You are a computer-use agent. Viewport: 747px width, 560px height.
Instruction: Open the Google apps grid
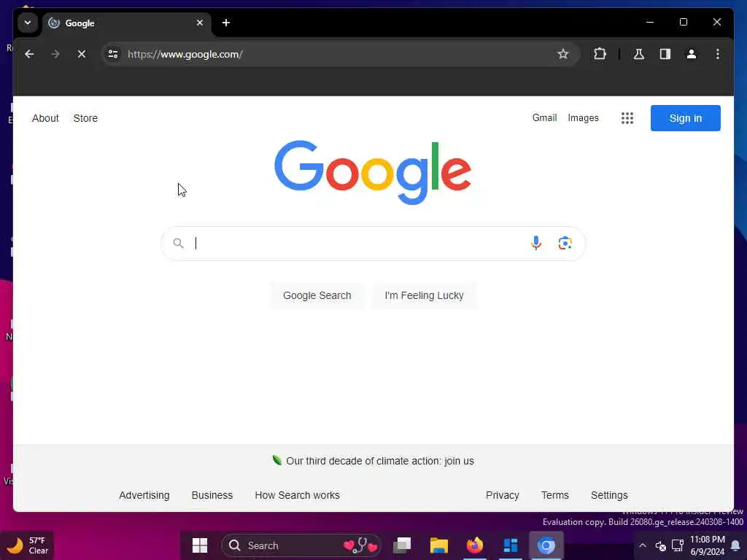click(x=627, y=118)
